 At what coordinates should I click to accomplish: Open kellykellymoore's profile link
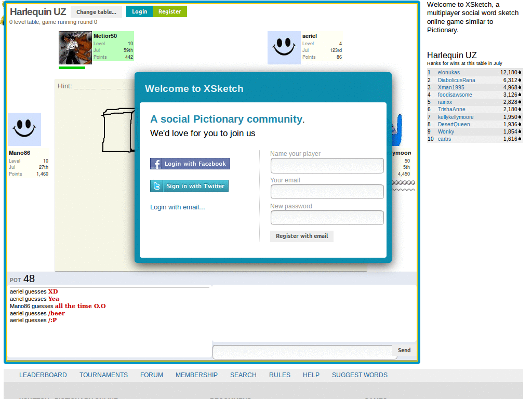pos(456,117)
